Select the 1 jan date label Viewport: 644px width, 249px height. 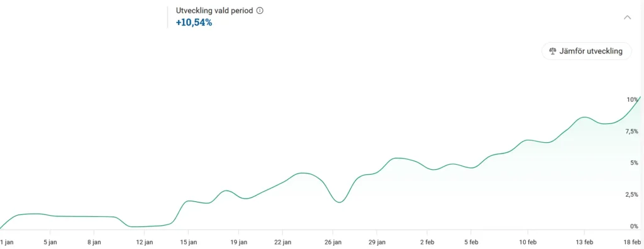click(7, 243)
